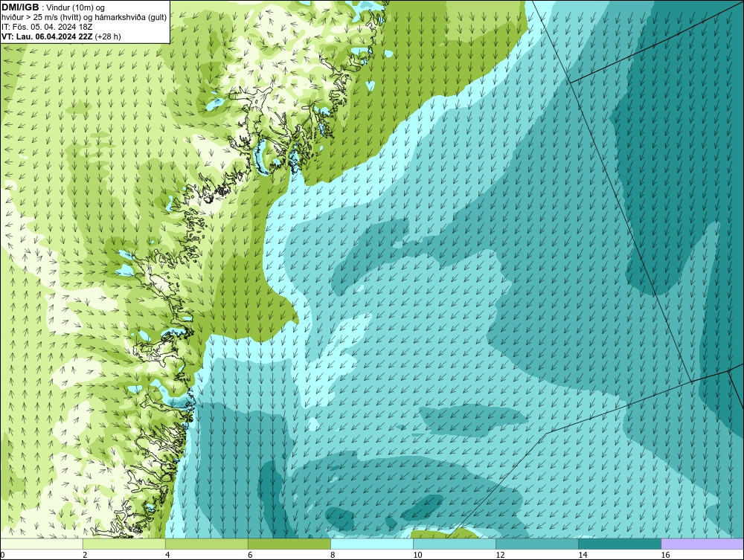Screen dimensions: 744x560
Task: Click the legend value label 12
Action: pos(500,555)
